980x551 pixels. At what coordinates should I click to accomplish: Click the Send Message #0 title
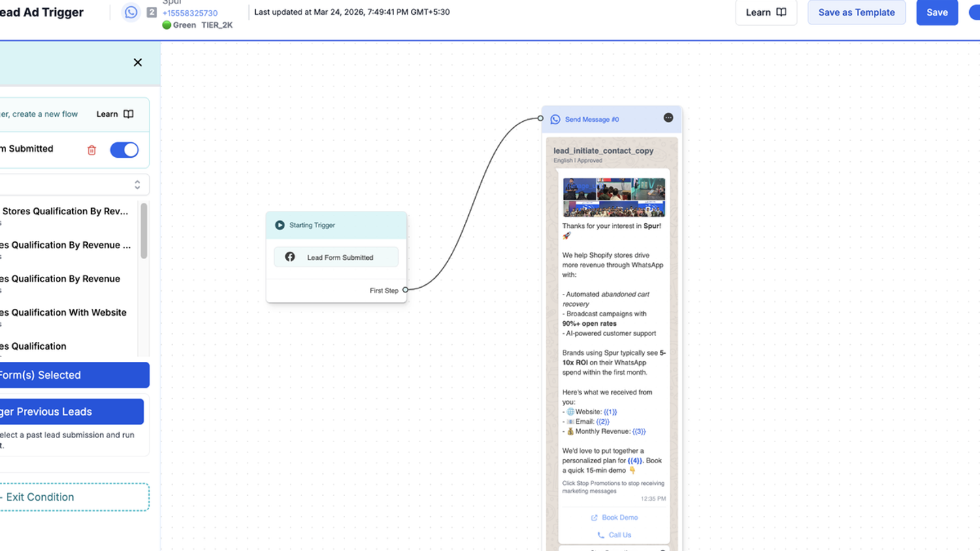coord(592,120)
